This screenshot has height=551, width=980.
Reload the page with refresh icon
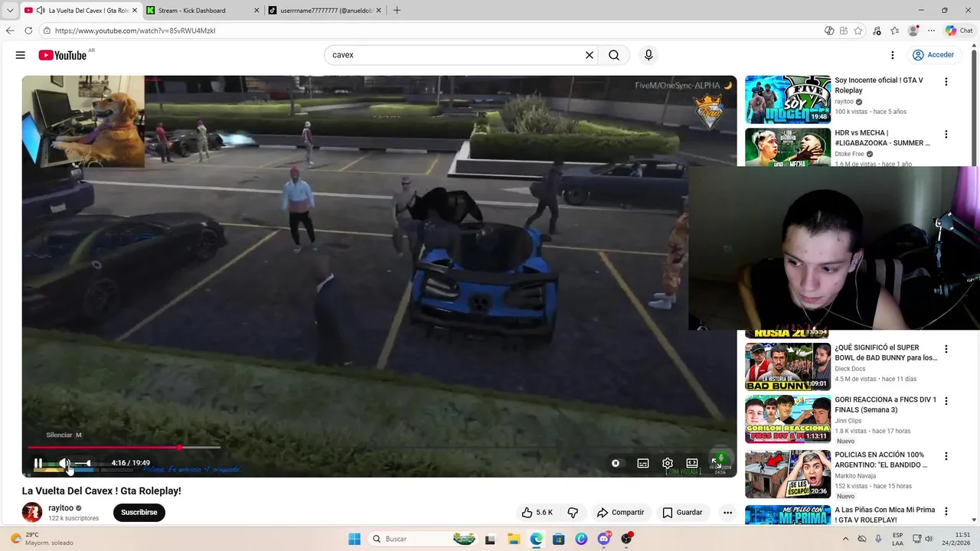[x=28, y=31]
